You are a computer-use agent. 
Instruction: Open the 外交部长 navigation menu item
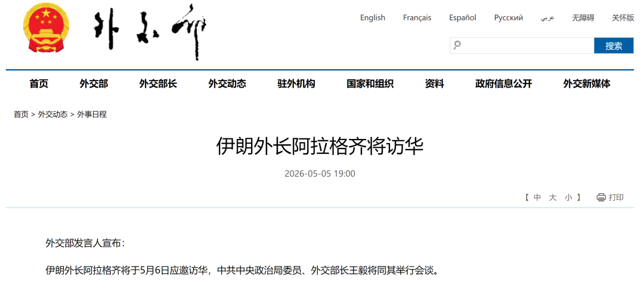tap(158, 84)
